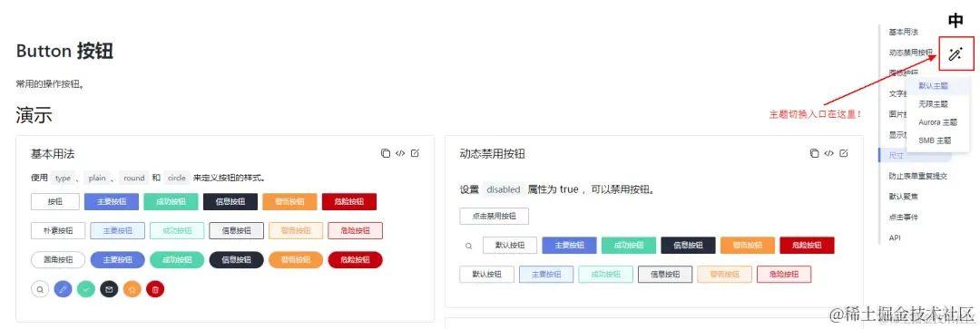This screenshot has height=329, width=980.
Task: Click the plain outlined 信息按钮 in the 动态禁用按钮 card
Action: pyautogui.click(x=665, y=274)
